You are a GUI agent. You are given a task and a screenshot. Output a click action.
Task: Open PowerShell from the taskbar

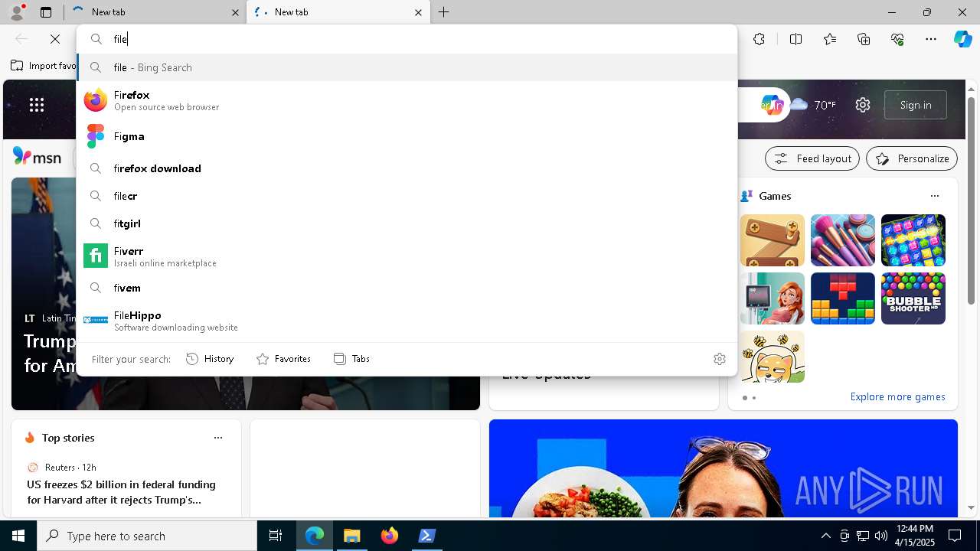[x=427, y=536]
